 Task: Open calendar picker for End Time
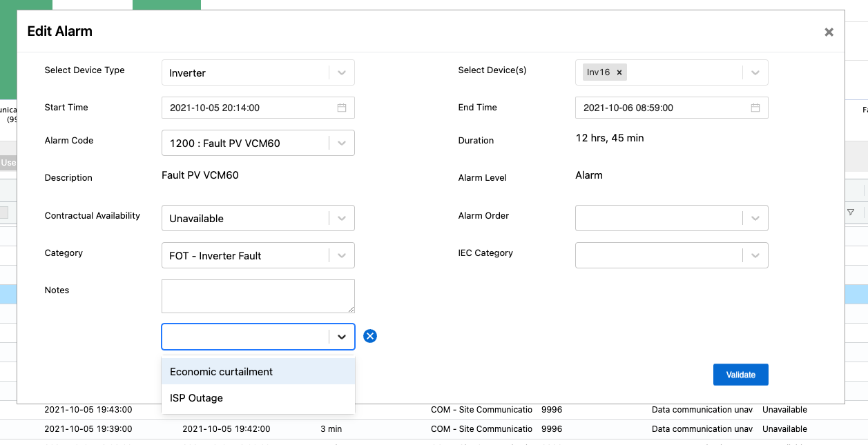tap(755, 108)
